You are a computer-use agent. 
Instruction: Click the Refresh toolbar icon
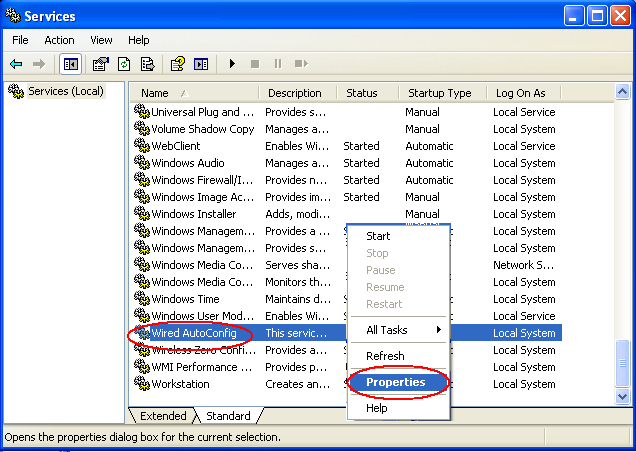[124, 64]
